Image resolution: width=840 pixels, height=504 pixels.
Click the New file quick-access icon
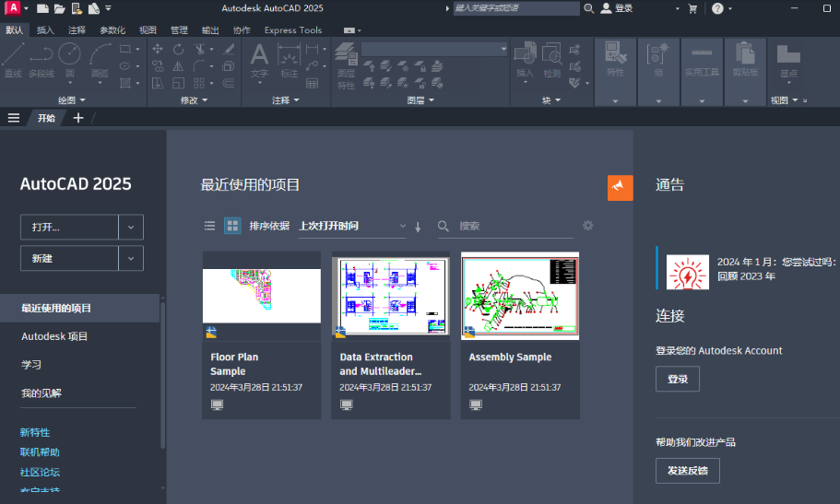click(x=42, y=8)
